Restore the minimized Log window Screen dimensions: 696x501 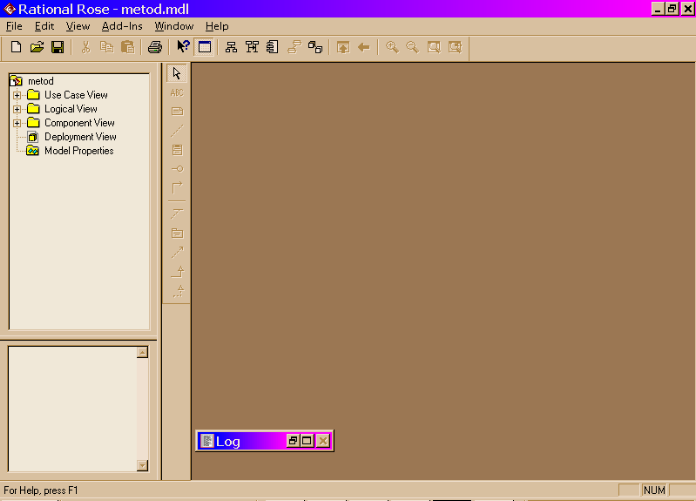click(293, 441)
